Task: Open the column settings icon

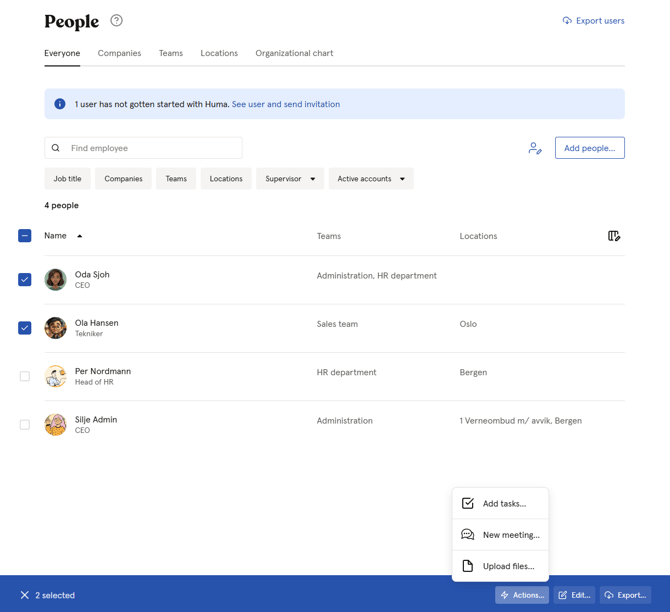Action: pyautogui.click(x=614, y=236)
